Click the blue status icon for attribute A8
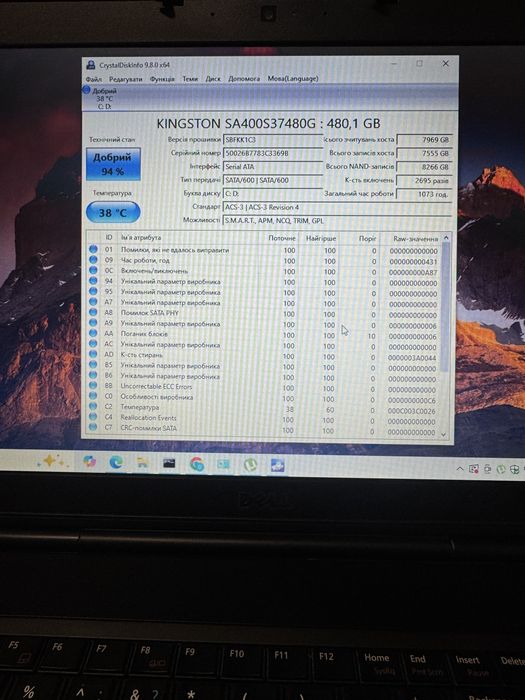Screen dimensions: 525x700 point(93,312)
